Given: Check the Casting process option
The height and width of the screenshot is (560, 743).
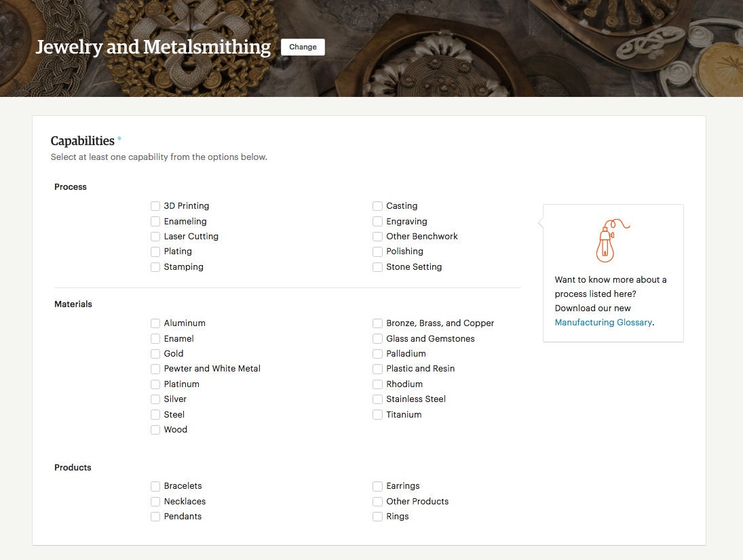Looking at the screenshot, I should (x=377, y=205).
